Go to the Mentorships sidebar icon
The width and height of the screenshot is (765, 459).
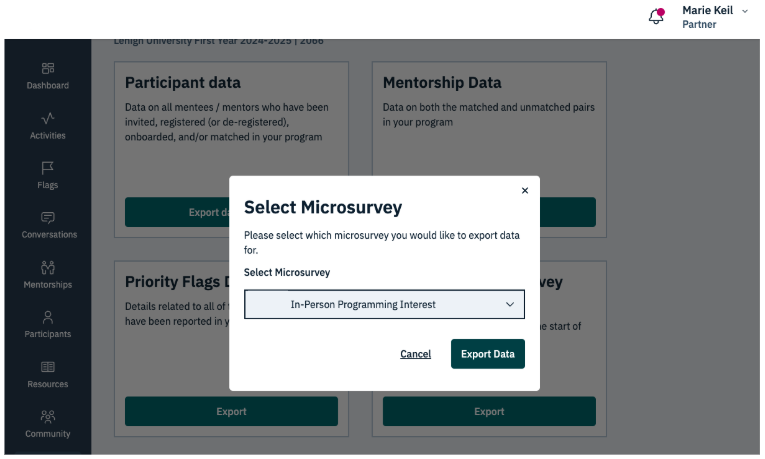tap(48, 267)
